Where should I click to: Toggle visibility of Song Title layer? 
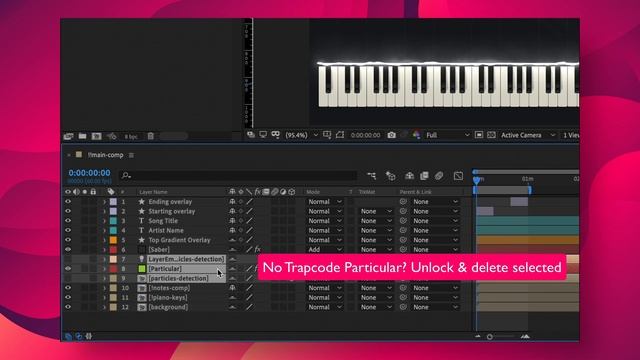coord(68,221)
